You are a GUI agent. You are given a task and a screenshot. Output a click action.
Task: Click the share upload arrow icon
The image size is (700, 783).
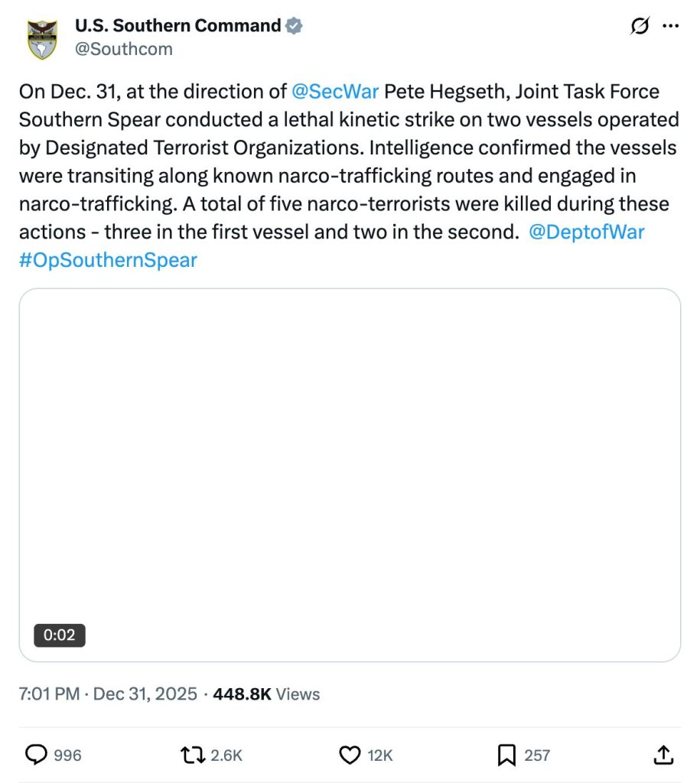click(664, 755)
